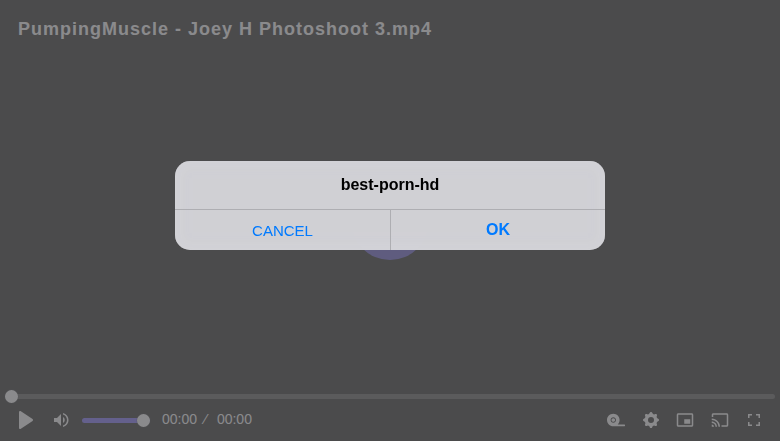The height and width of the screenshot is (441, 780).
Task: Click the video title text
Action: (x=225, y=29)
